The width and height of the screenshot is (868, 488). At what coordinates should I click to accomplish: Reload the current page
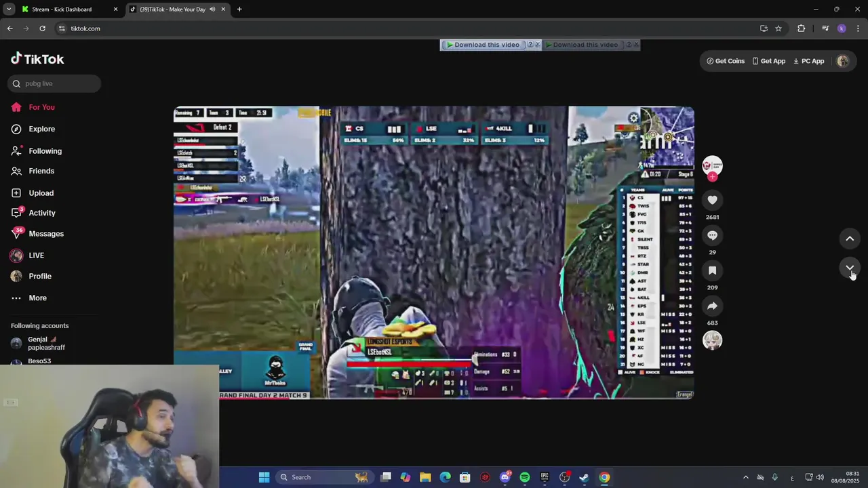(42, 28)
